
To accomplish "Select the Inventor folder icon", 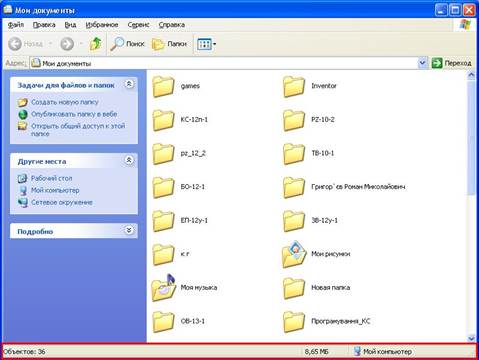I will click(294, 86).
